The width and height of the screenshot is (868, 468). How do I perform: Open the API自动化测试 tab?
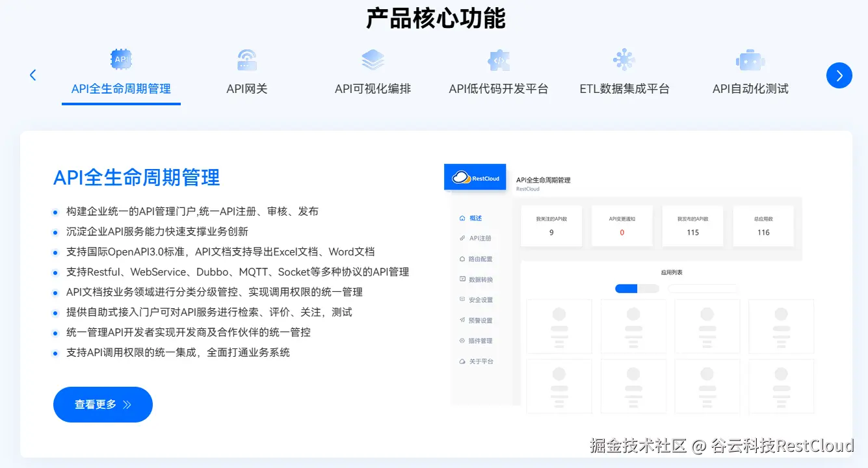[750, 89]
